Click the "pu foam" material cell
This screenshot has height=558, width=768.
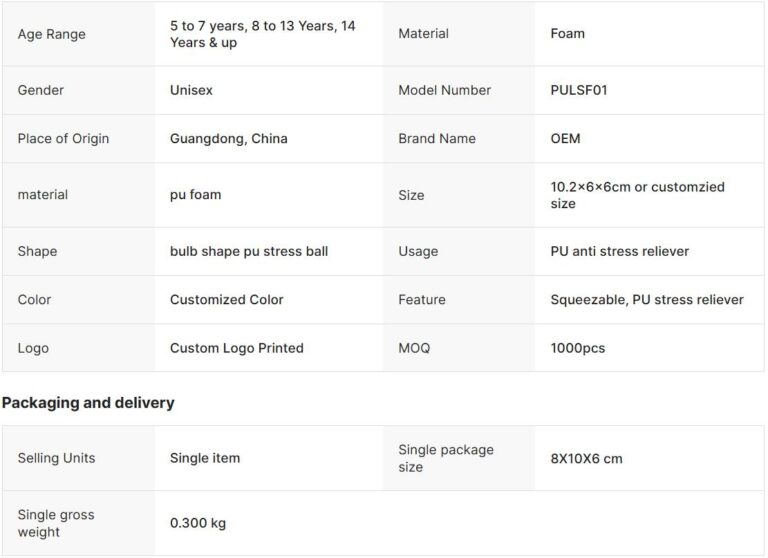[x=195, y=194]
